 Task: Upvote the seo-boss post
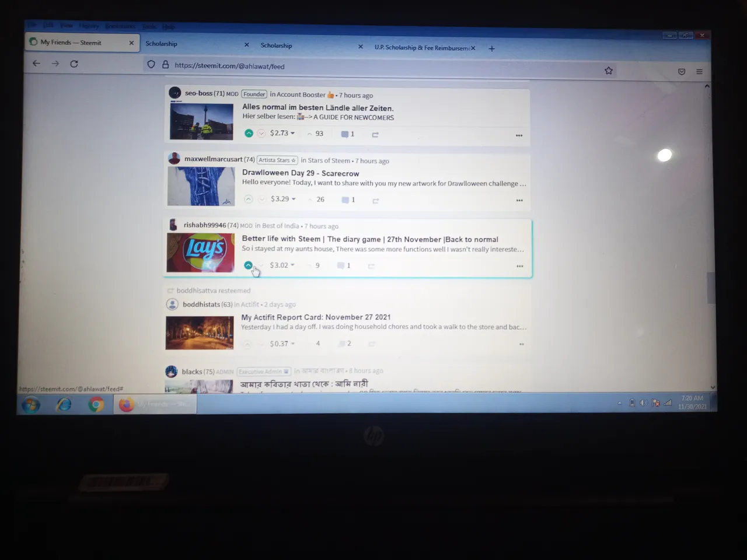[x=249, y=133]
